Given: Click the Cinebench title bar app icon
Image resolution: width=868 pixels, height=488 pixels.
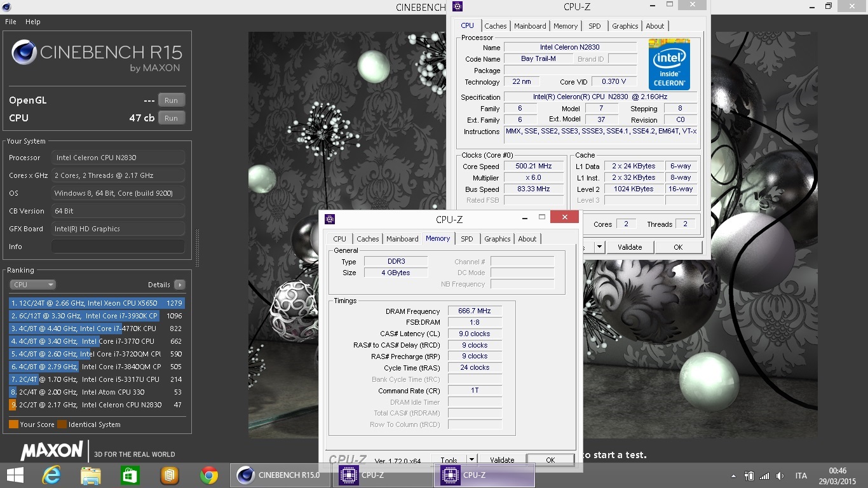Looking at the screenshot, I should point(6,6).
